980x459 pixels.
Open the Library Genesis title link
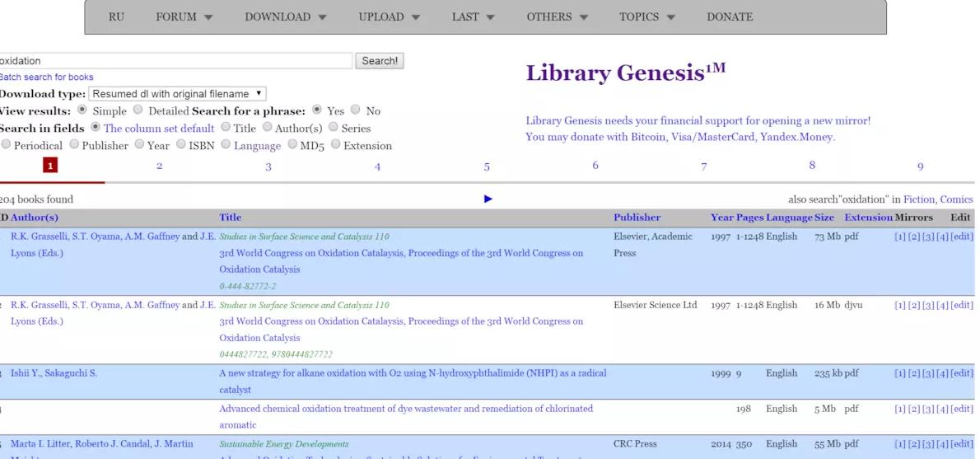(x=626, y=73)
